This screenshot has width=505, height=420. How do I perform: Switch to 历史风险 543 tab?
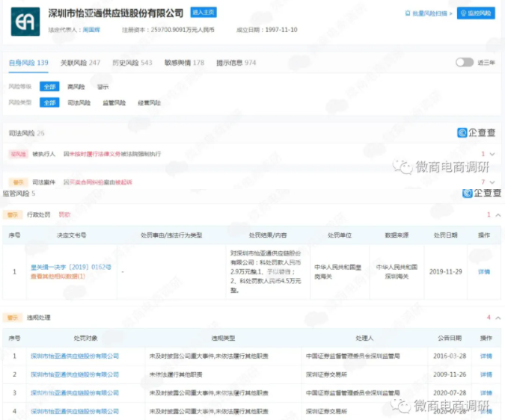[132, 63]
